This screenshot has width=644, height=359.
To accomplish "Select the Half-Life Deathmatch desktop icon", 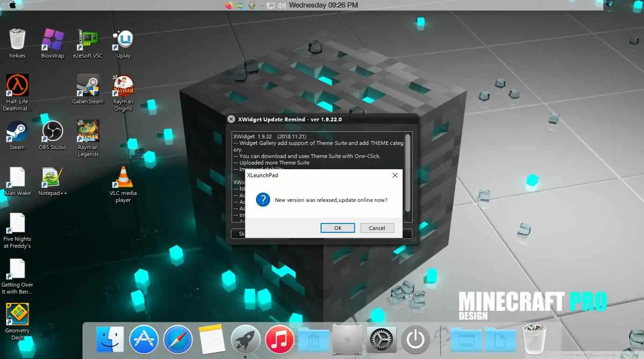I will coord(17,93).
